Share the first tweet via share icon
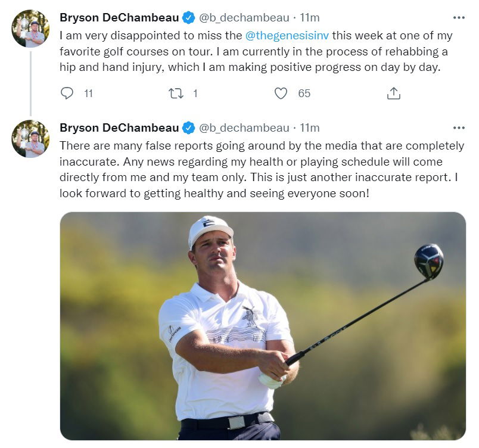Image resolution: width=479 pixels, height=448 pixels. 393,94
